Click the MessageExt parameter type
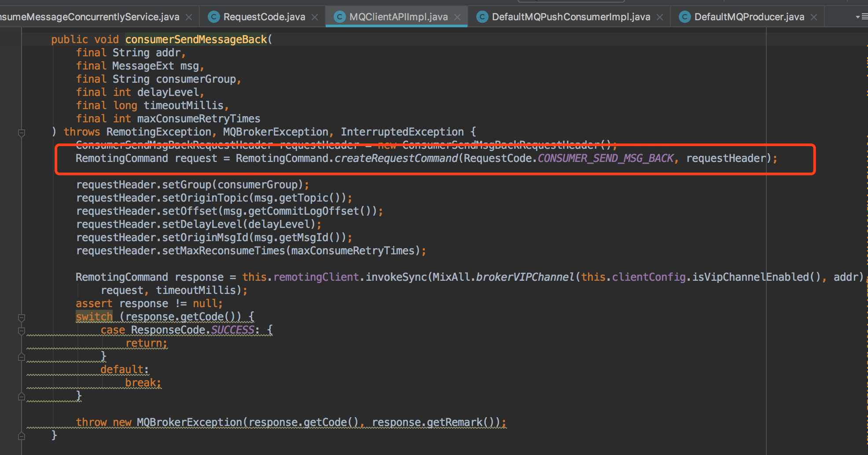This screenshot has height=455, width=868. click(x=143, y=66)
